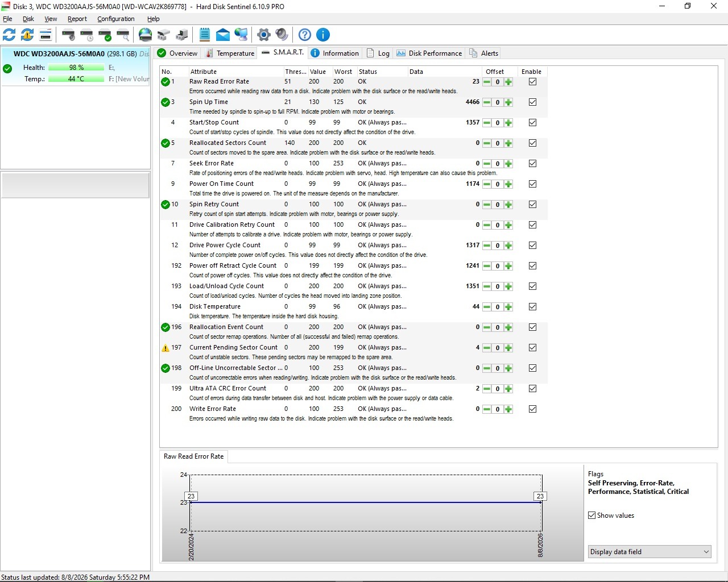Switch to the Log tab

(x=378, y=53)
